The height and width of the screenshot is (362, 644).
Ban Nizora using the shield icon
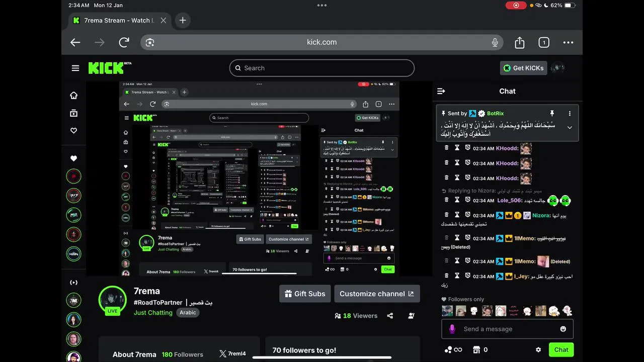click(x=467, y=215)
